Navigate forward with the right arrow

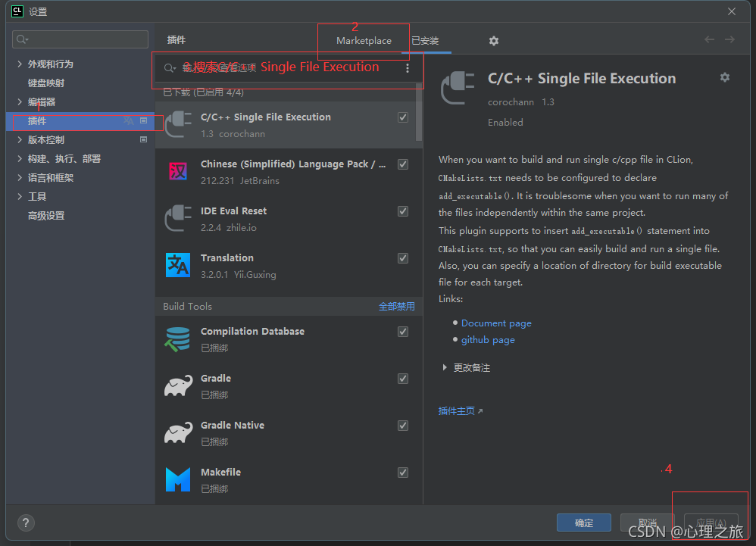point(730,39)
